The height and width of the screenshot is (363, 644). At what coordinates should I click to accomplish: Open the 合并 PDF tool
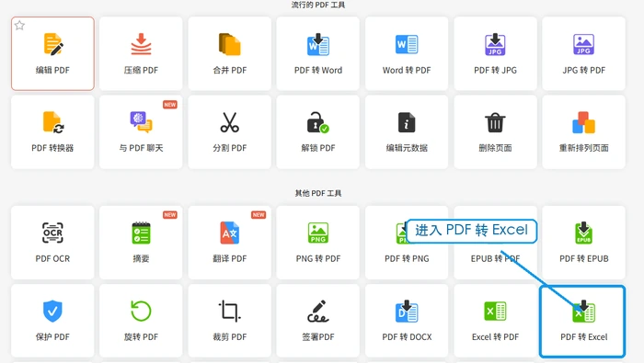(230, 53)
